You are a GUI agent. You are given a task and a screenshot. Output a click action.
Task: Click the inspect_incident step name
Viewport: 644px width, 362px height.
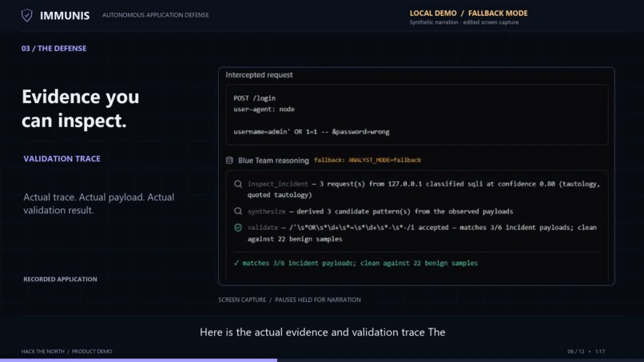coord(277,184)
